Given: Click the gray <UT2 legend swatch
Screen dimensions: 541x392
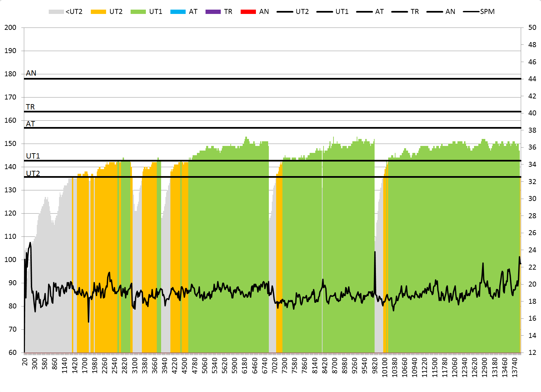Looking at the screenshot, I should 56,12.
